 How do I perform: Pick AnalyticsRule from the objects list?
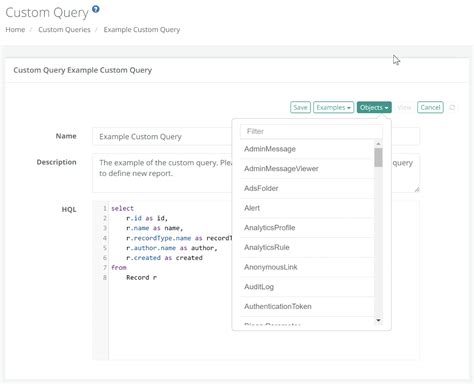[307, 247]
